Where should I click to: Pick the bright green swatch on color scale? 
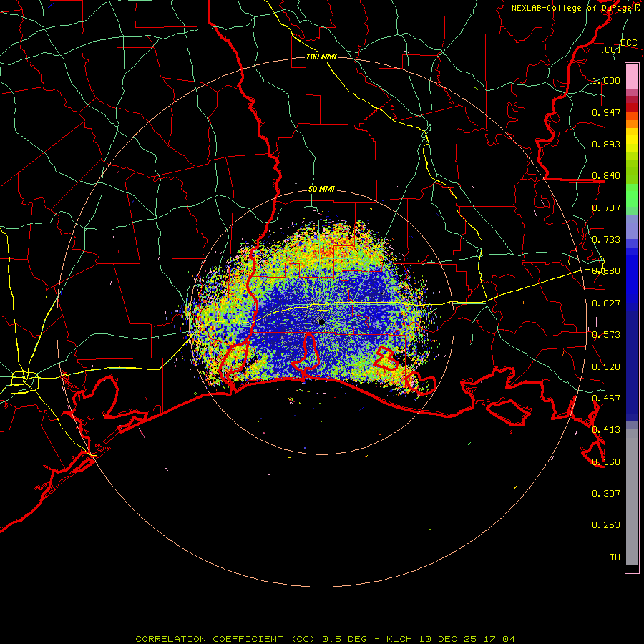(632, 195)
